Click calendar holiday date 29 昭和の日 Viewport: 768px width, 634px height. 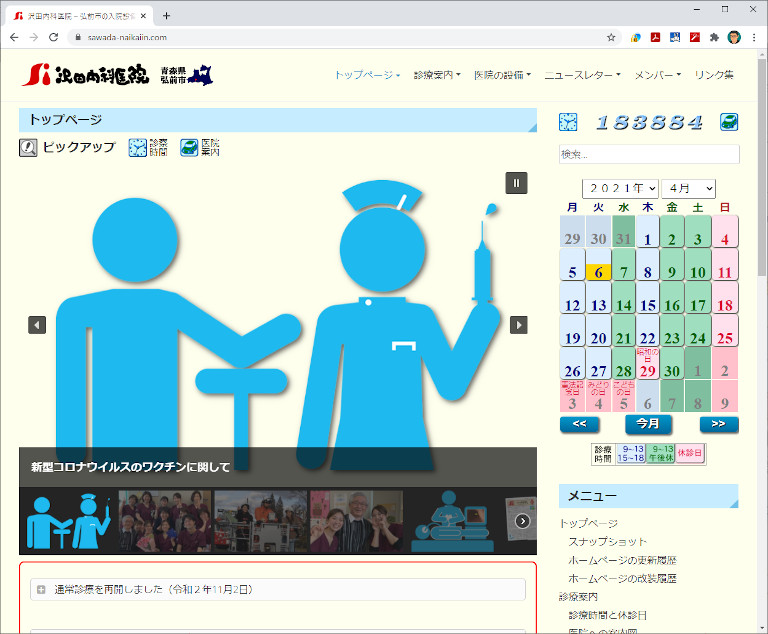pos(648,364)
